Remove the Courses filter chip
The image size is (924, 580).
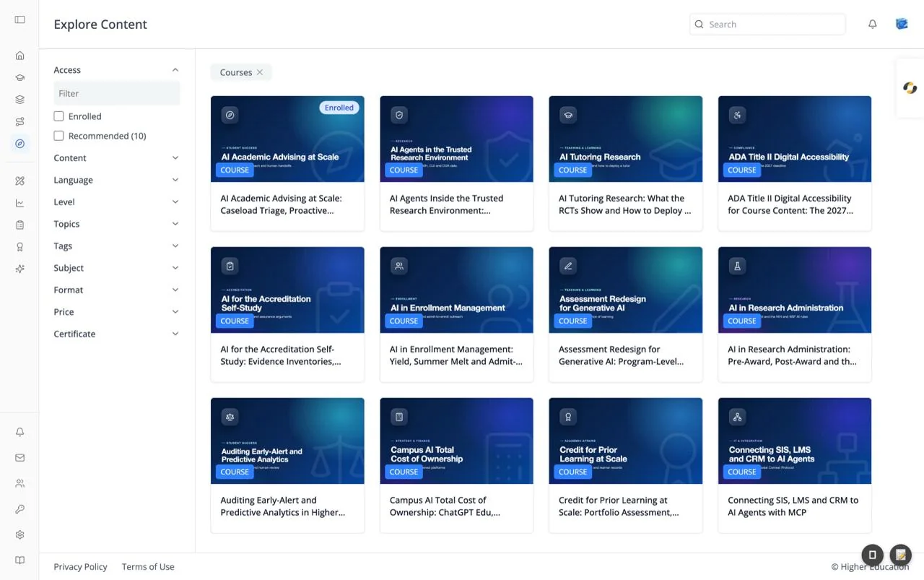click(x=260, y=72)
